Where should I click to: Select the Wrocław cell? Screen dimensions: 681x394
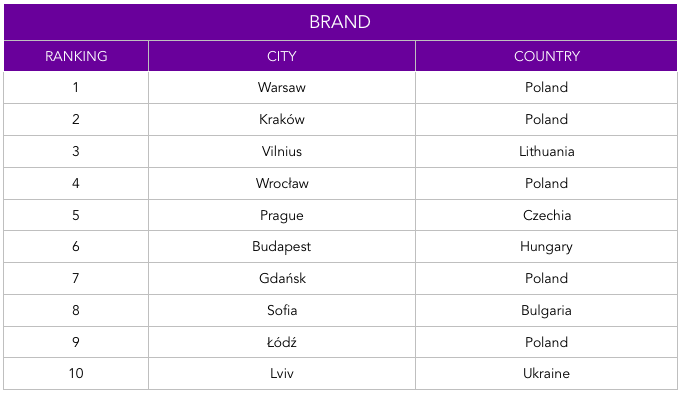281,183
